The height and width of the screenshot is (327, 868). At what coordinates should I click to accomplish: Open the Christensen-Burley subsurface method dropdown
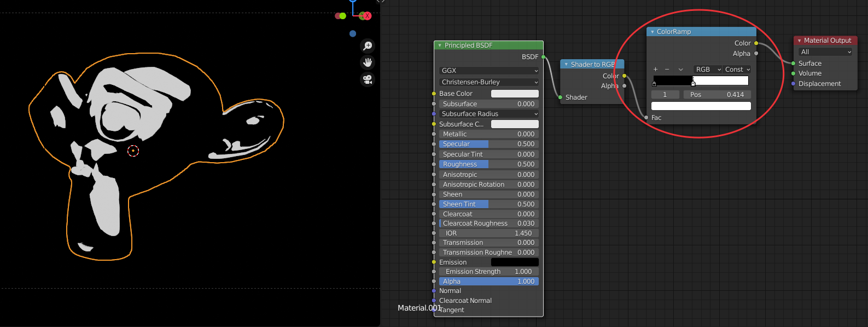point(489,82)
